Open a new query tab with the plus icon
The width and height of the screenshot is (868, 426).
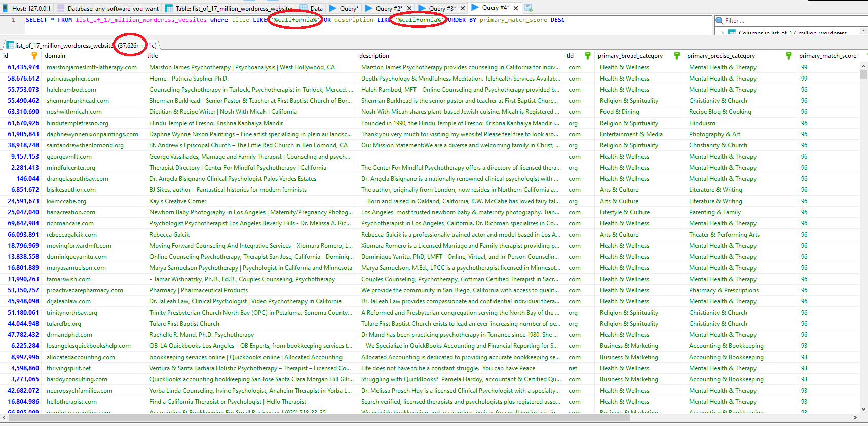coord(528,8)
